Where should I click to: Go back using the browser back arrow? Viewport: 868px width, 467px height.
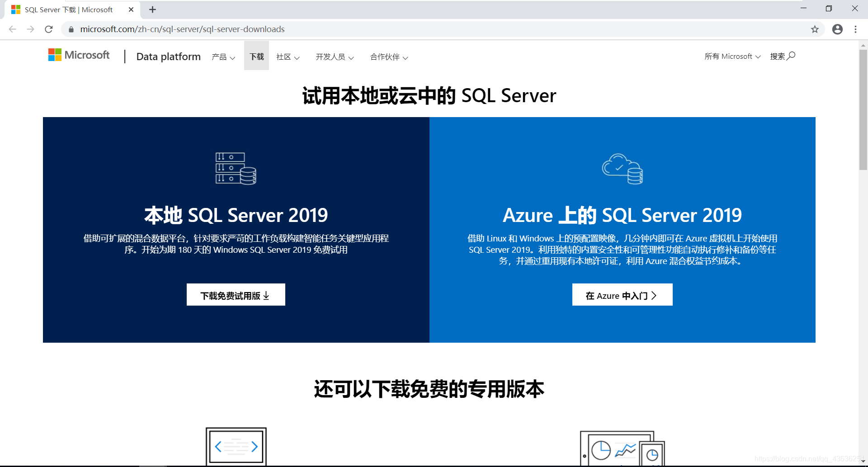(13, 29)
